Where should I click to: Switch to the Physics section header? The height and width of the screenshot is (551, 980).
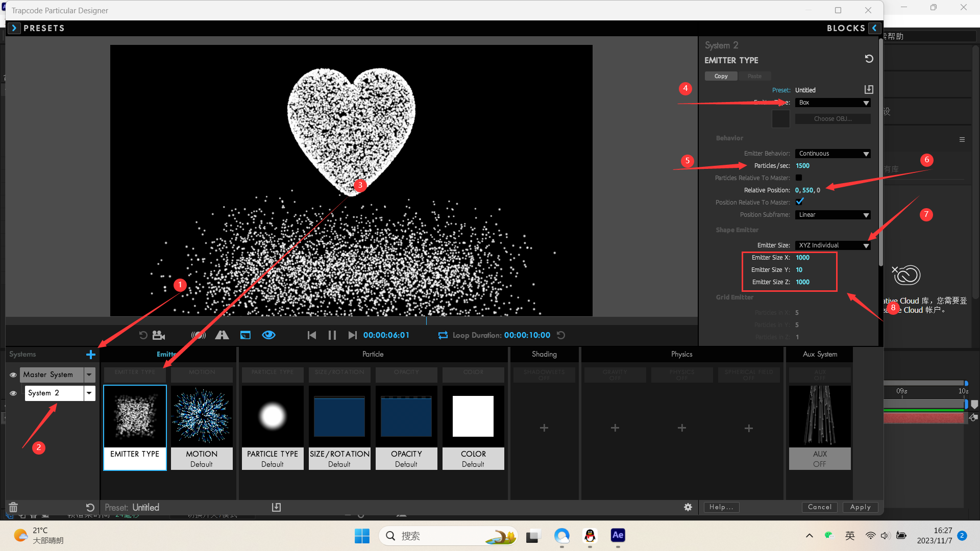tap(682, 354)
